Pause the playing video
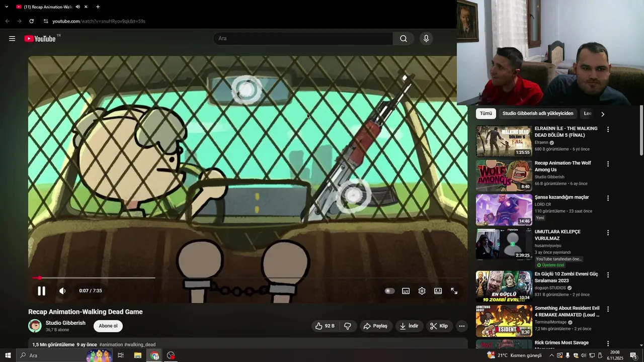Image resolution: width=644 pixels, height=362 pixels. (41, 291)
